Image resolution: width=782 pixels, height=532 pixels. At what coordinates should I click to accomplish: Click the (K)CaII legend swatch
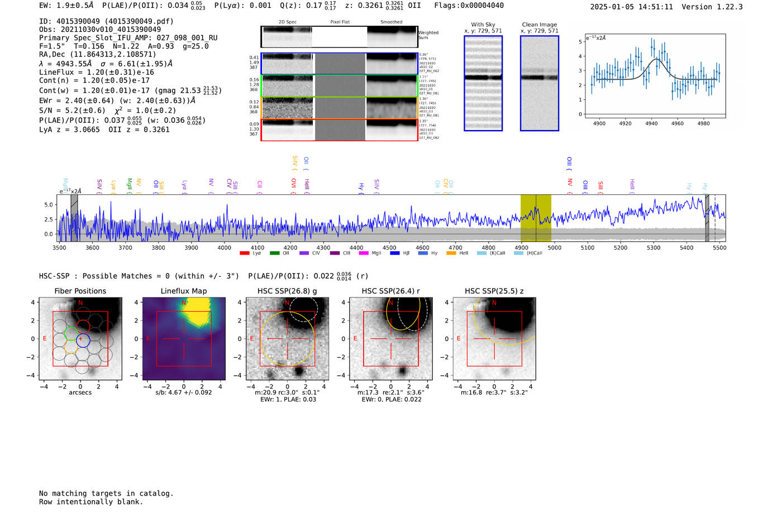[x=481, y=253]
